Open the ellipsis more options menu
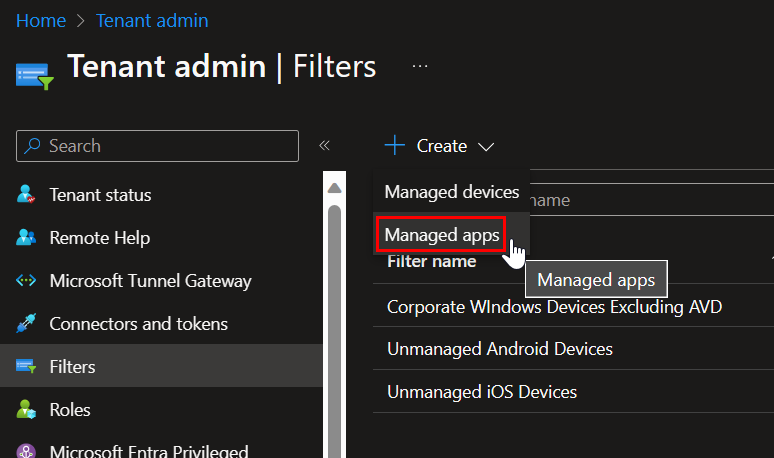Screen dimensions: 774x458 (x=420, y=66)
